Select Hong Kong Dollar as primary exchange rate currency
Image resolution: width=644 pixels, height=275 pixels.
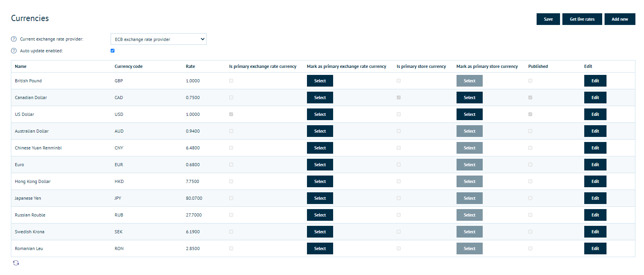tap(320, 181)
